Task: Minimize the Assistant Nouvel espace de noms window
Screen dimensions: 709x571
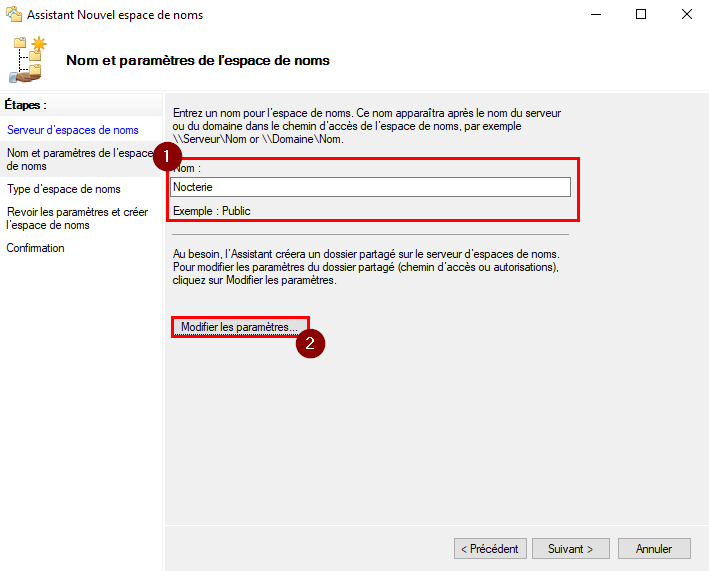Action: pos(596,15)
